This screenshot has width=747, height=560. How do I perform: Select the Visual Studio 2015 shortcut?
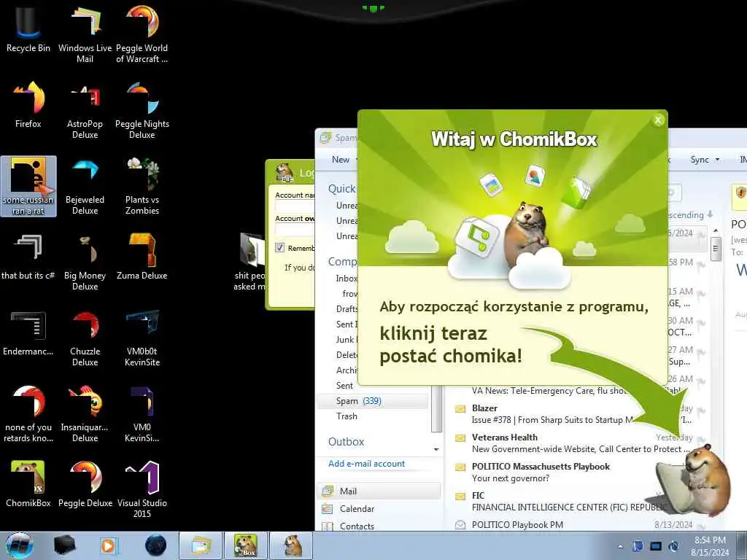pos(142,489)
